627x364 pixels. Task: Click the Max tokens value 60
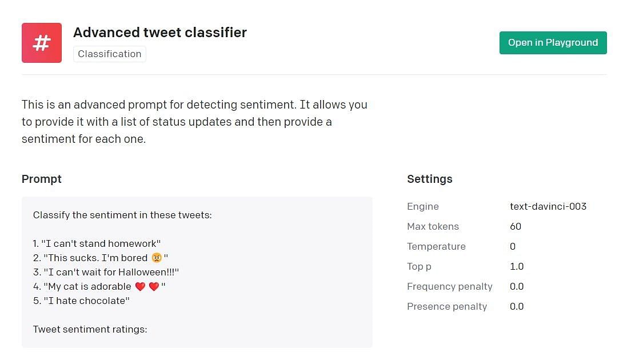tap(516, 226)
